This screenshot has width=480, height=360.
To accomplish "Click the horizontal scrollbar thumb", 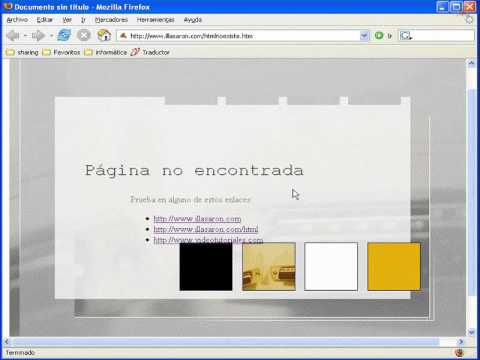I will (225, 342).
